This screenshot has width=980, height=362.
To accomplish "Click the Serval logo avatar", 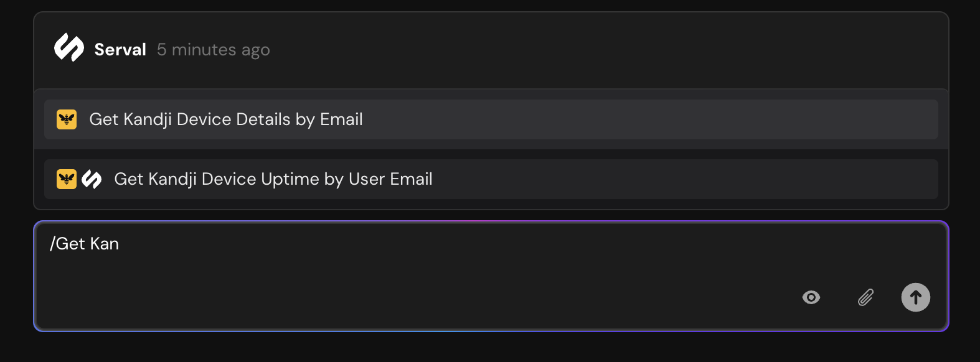I will point(68,47).
